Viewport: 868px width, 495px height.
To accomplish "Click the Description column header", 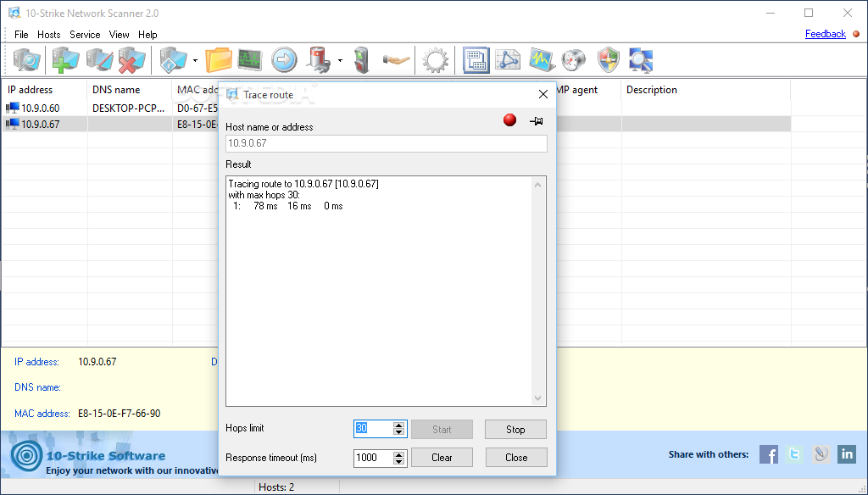I will click(x=706, y=90).
